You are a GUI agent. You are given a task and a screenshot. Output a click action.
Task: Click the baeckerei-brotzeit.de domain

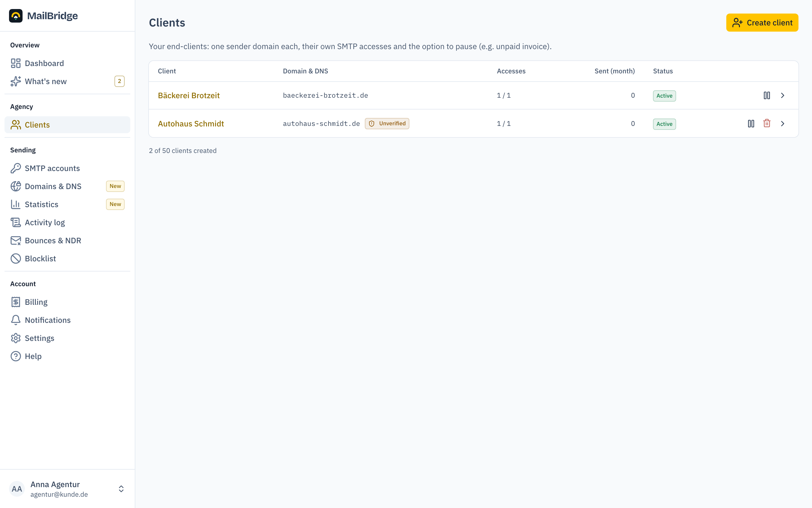click(325, 95)
